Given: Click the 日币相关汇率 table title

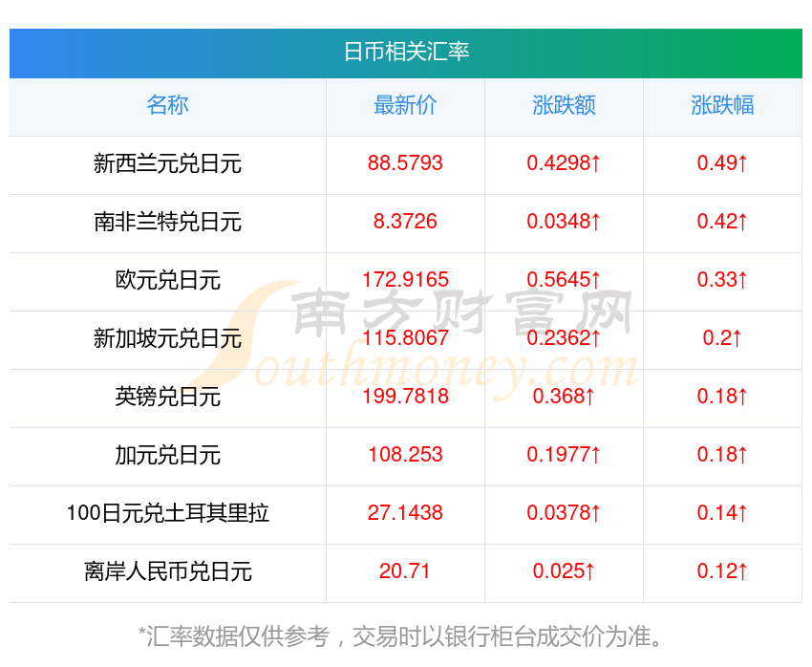Looking at the screenshot, I should (x=406, y=52).
